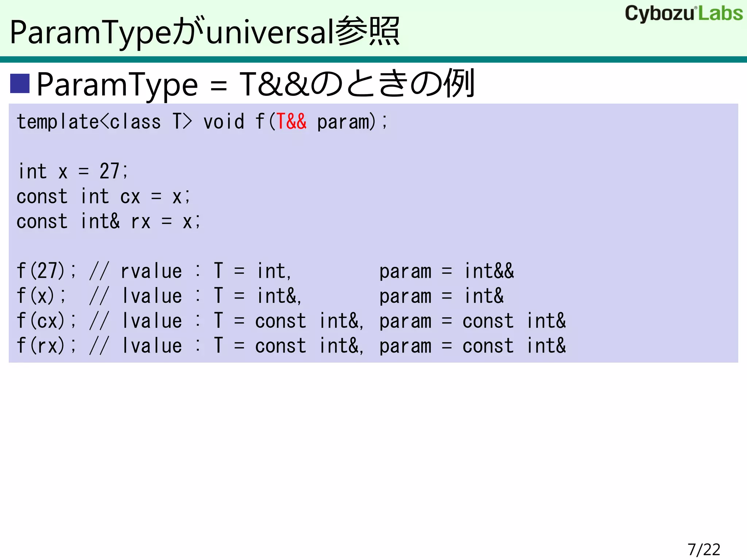The image size is (747, 560).
Task: Click the 'f(x);' call
Action: [41, 296]
